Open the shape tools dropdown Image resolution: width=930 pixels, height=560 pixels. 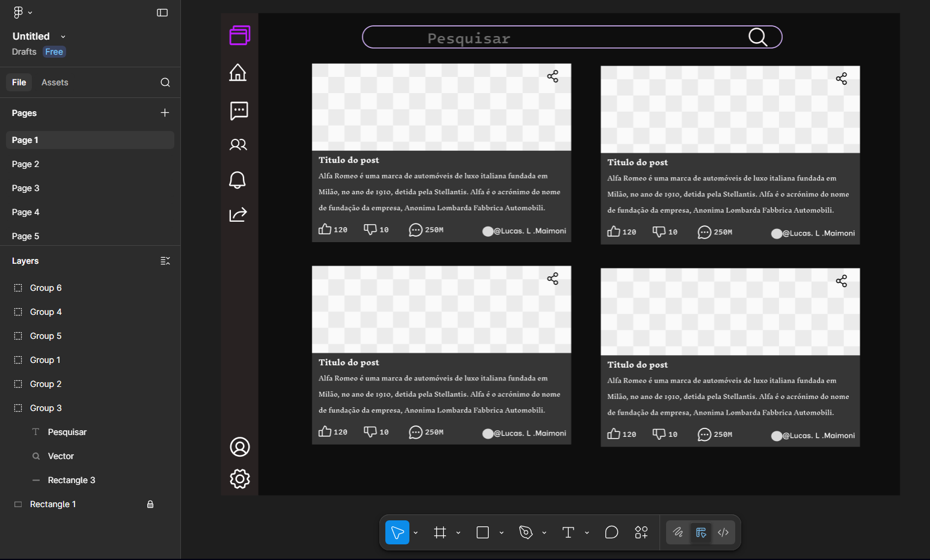pyautogui.click(x=501, y=532)
